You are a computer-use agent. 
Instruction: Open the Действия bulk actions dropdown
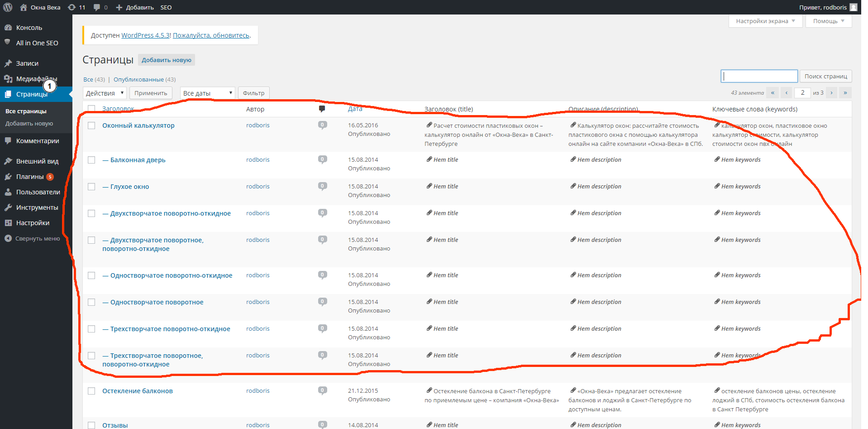[x=105, y=93]
